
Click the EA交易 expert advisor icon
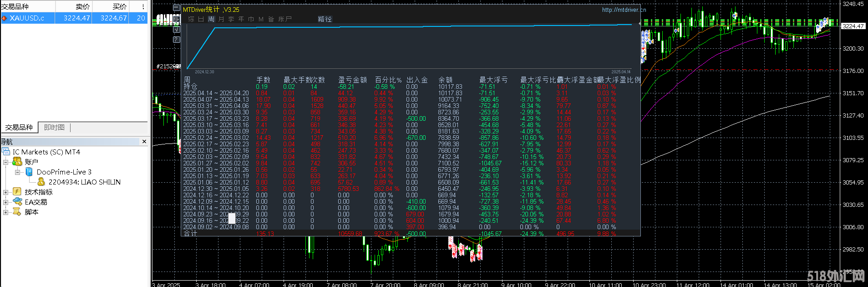point(17,202)
